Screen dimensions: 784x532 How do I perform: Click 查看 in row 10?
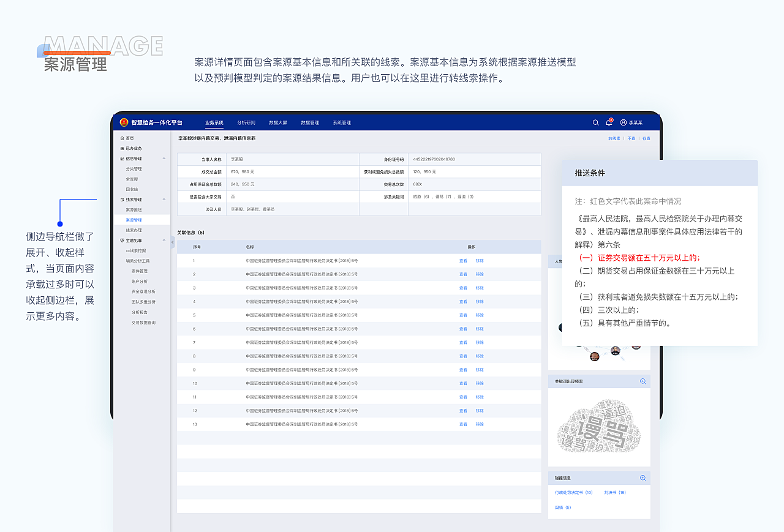coord(463,383)
